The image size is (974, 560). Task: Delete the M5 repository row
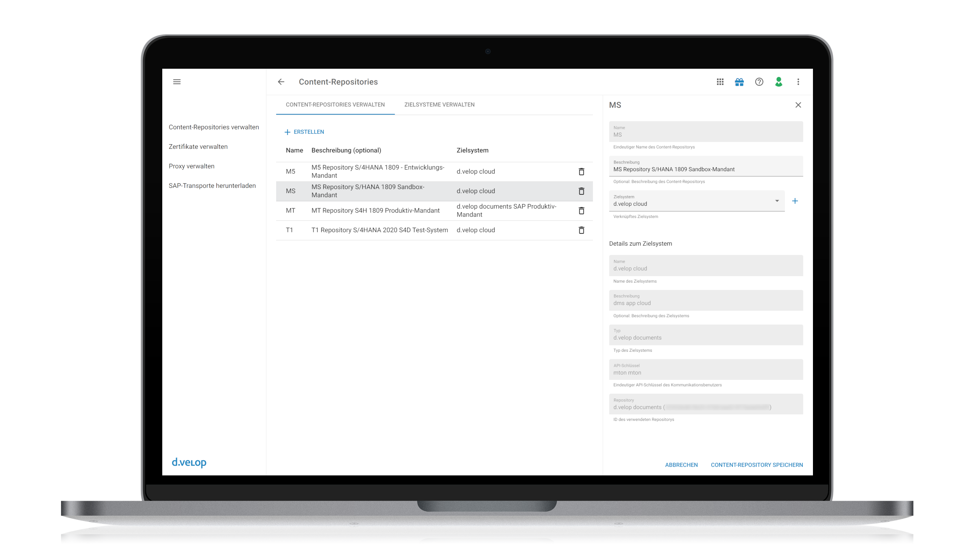click(x=581, y=172)
